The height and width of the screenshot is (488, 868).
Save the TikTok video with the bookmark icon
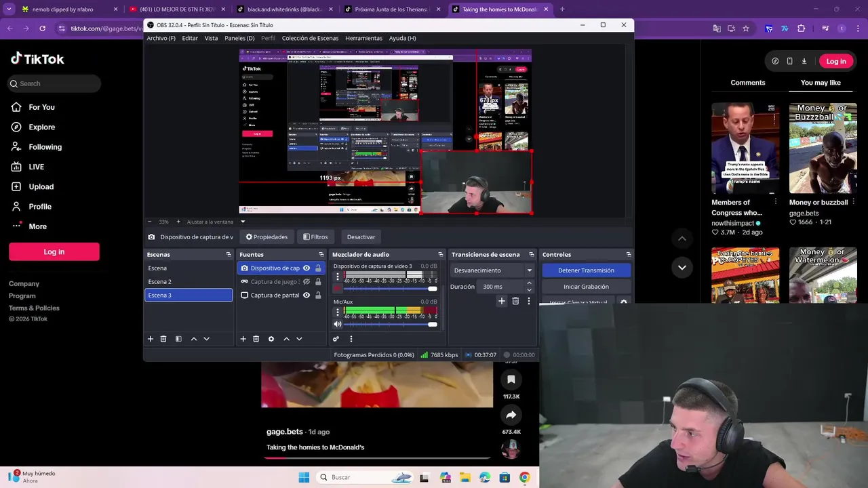511,380
